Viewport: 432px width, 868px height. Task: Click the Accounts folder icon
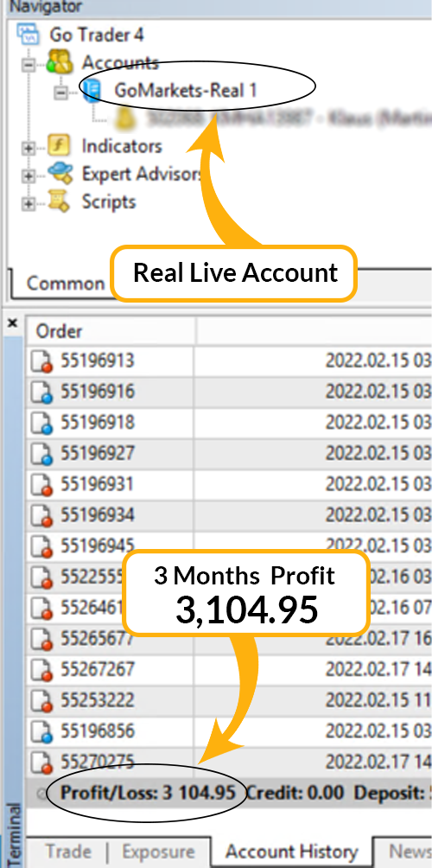coord(60,61)
